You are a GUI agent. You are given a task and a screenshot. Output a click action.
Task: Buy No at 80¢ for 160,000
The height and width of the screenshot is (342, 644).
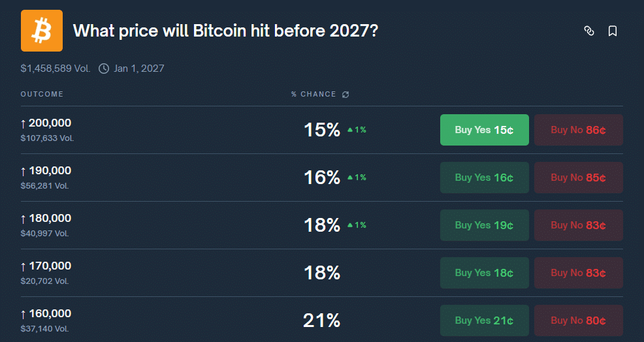pyautogui.click(x=578, y=320)
